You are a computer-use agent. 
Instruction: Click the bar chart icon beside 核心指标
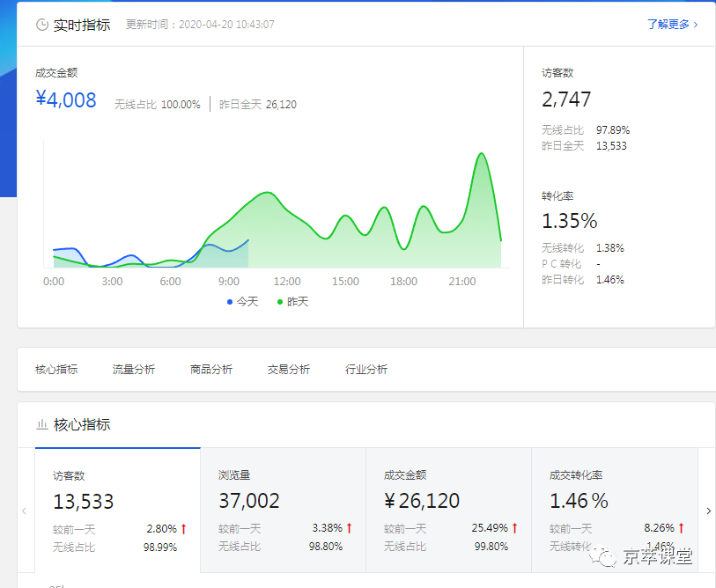tap(42, 424)
